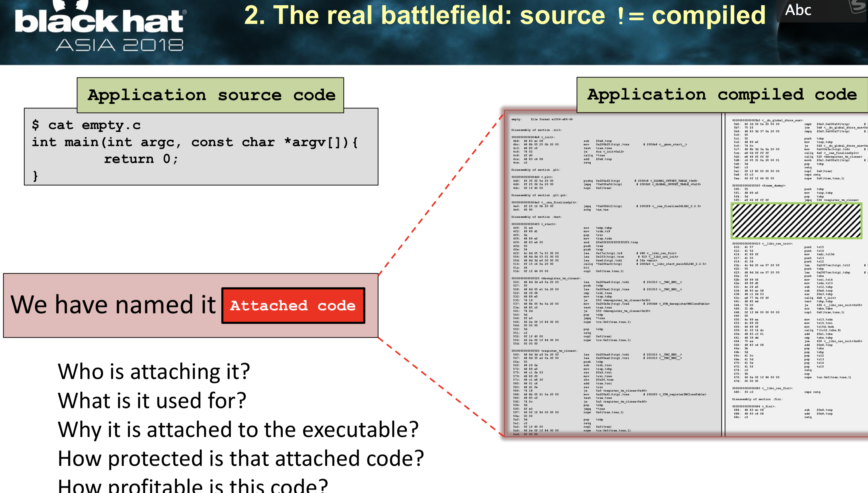The image size is (868, 493).
Task: Click 'Why it is attached to the executable?'
Action: pos(238,429)
